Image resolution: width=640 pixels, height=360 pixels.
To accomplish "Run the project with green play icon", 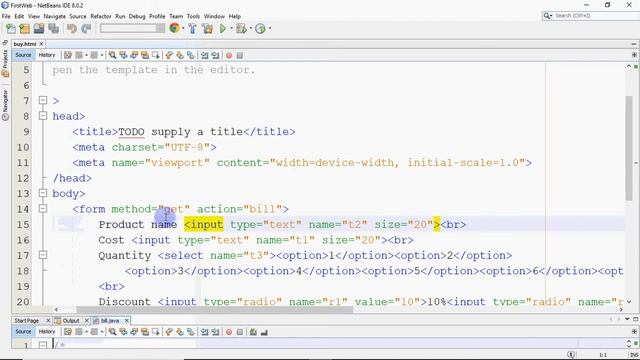I will tap(223, 29).
